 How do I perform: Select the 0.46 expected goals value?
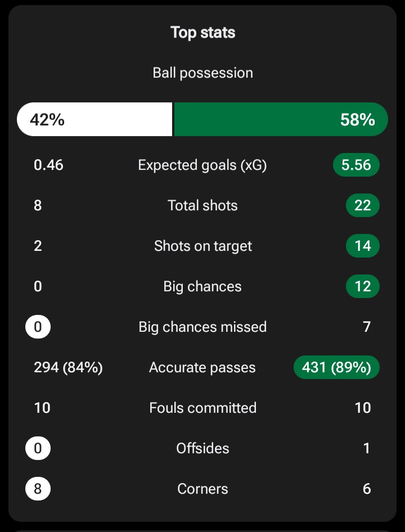48,165
